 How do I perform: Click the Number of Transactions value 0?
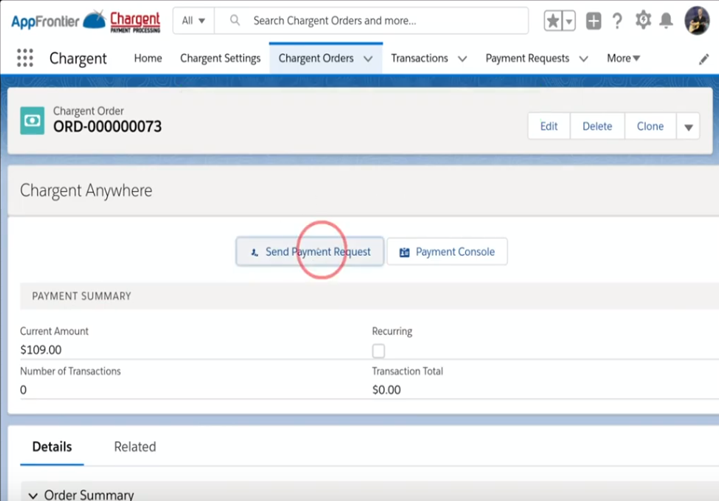click(x=23, y=390)
